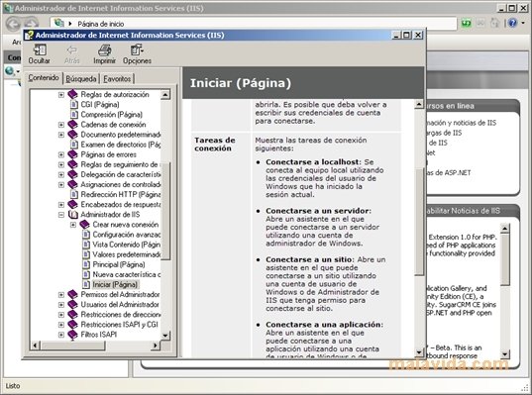532x395 pixels.
Task: Click the help content scrollbar down arrow
Action: tap(419, 352)
